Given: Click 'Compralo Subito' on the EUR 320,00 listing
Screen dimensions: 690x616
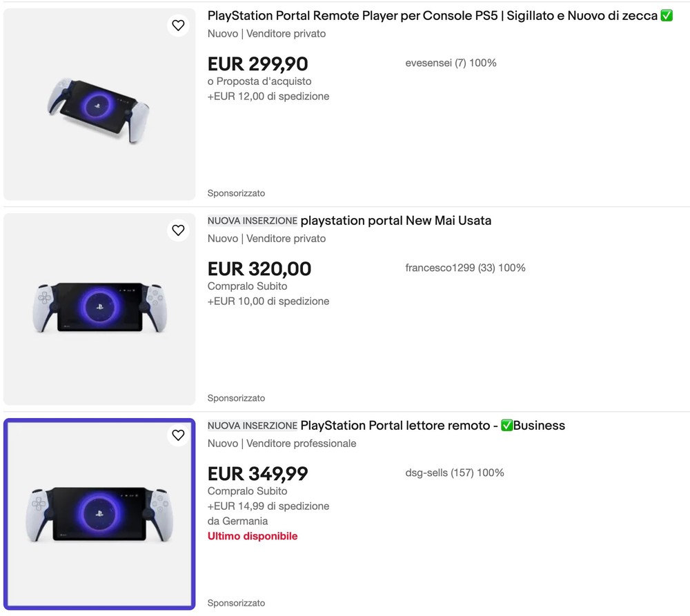Looking at the screenshot, I should pyautogui.click(x=247, y=286).
